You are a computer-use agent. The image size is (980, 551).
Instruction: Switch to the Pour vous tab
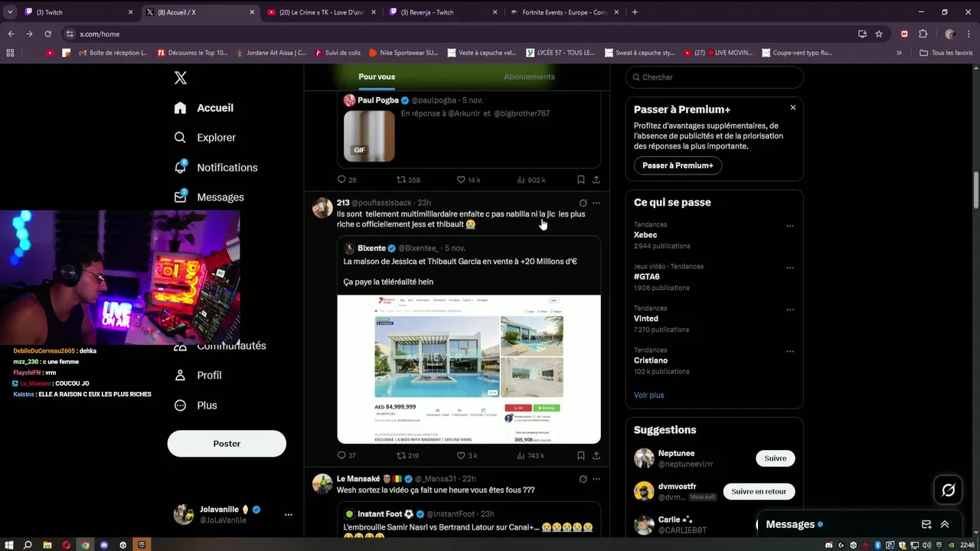click(x=377, y=77)
